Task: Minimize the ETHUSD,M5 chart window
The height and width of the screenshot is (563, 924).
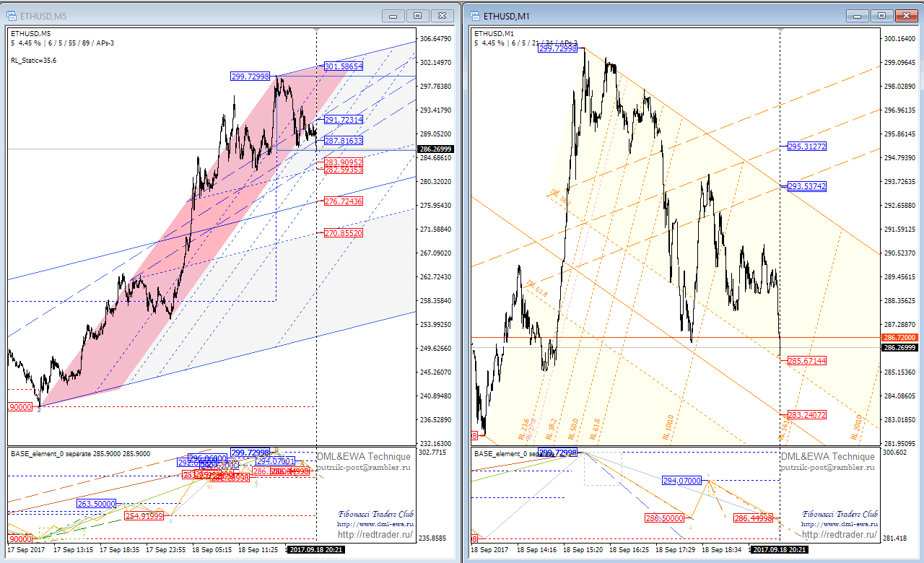Action: (x=393, y=15)
